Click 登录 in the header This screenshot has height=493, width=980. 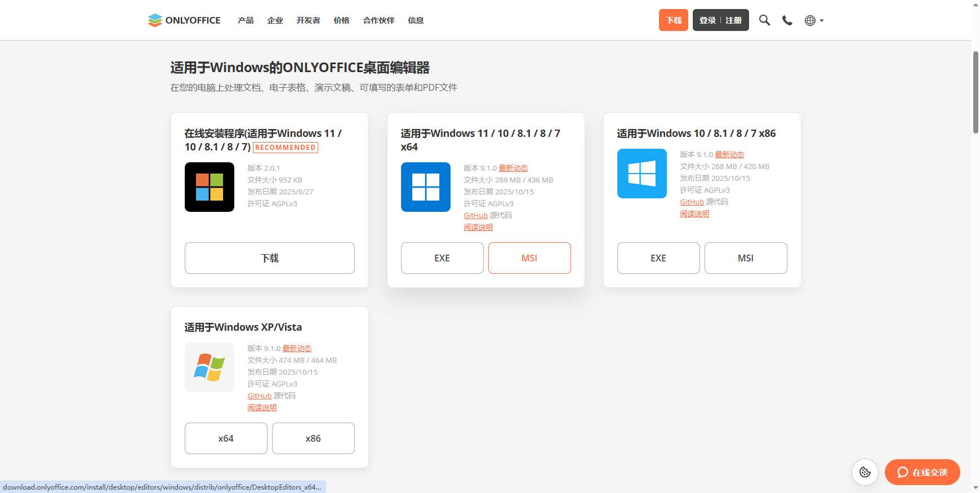coord(707,20)
